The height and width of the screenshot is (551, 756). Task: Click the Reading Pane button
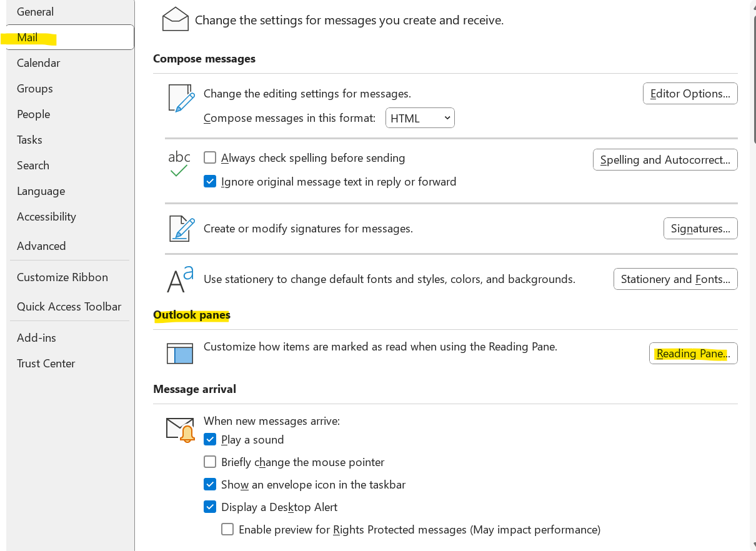(x=693, y=354)
